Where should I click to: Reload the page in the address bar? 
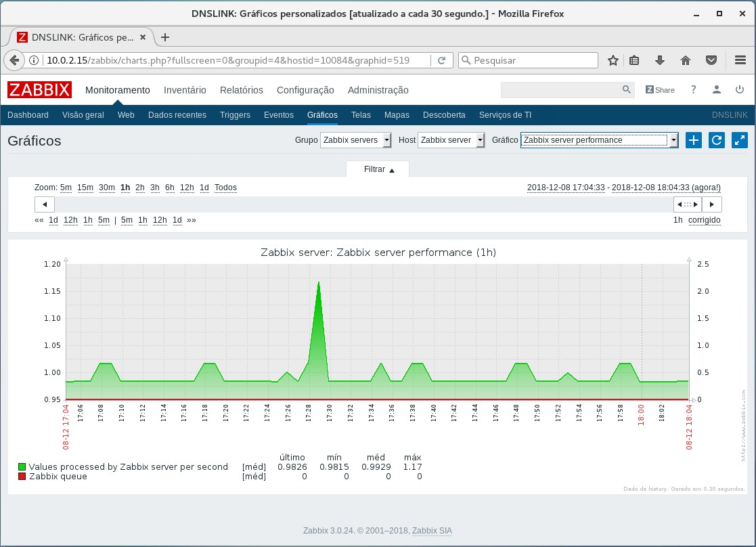tap(442, 60)
